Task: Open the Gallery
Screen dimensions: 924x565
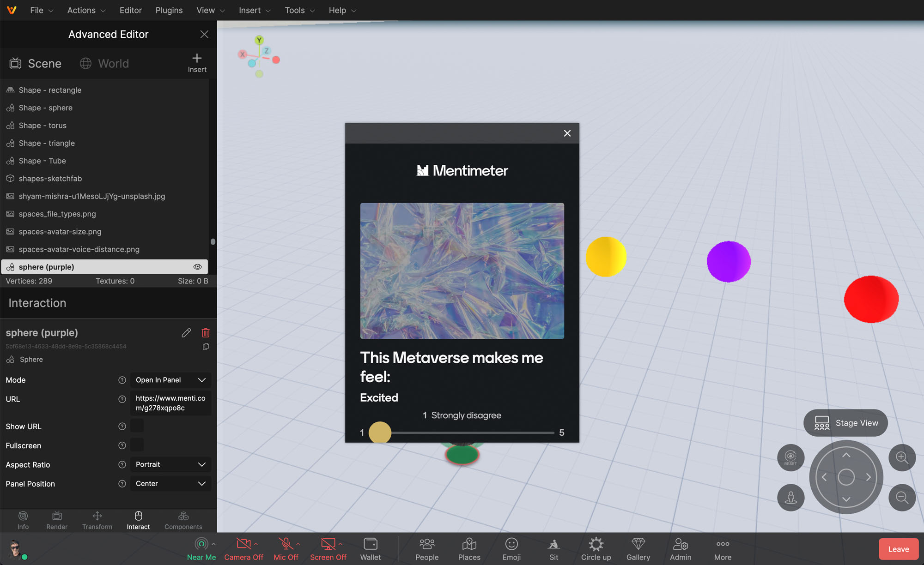Action: click(638, 549)
